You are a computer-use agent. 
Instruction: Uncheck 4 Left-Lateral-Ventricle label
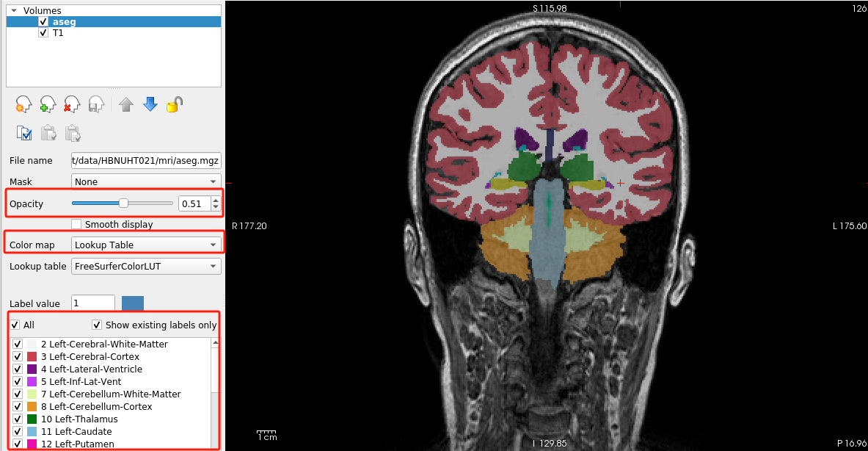[18, 369]
